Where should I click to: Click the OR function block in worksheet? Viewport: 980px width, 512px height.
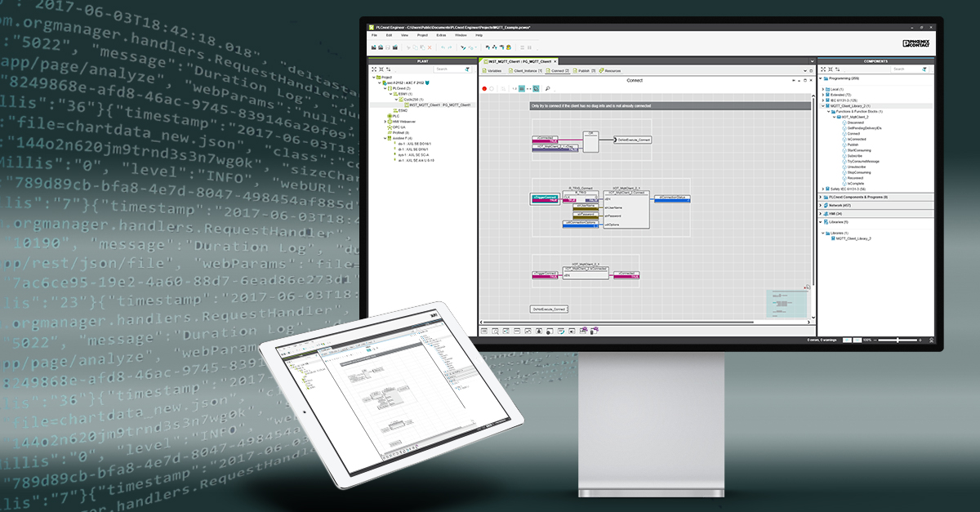click(x=591, y=142)
